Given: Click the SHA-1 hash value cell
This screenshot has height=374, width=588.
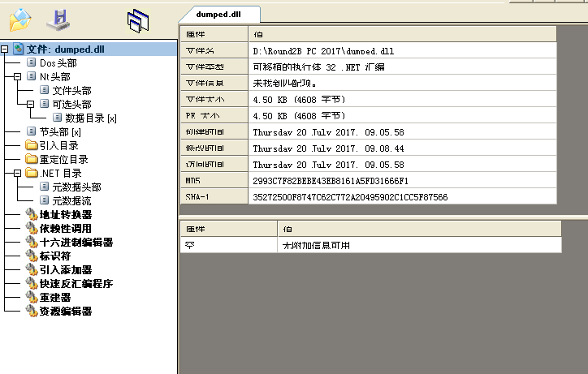Looking at the screenshot, I should 402,197.
